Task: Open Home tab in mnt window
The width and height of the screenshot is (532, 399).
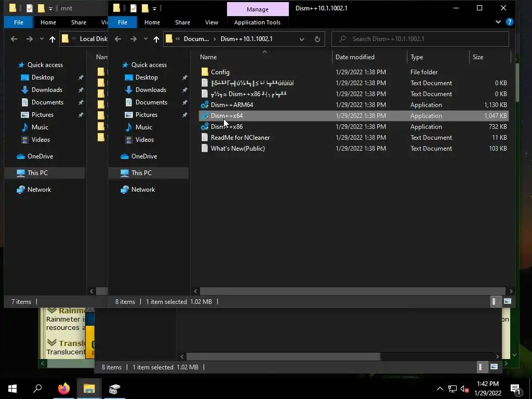Action: coord(48,22)
